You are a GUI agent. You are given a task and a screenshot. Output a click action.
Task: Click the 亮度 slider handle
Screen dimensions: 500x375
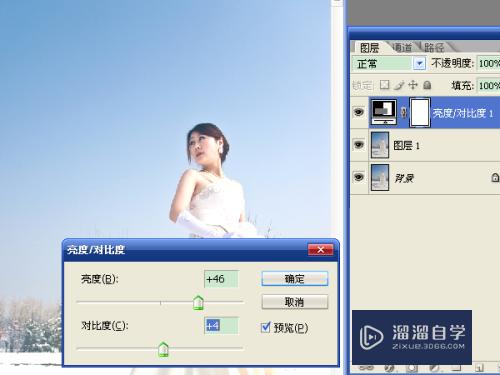198,303
